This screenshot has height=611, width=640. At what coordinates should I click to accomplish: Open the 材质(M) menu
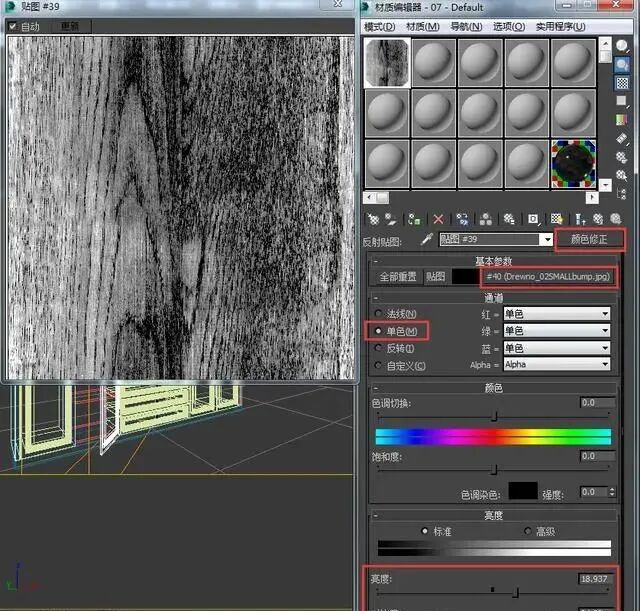[423, 27]
